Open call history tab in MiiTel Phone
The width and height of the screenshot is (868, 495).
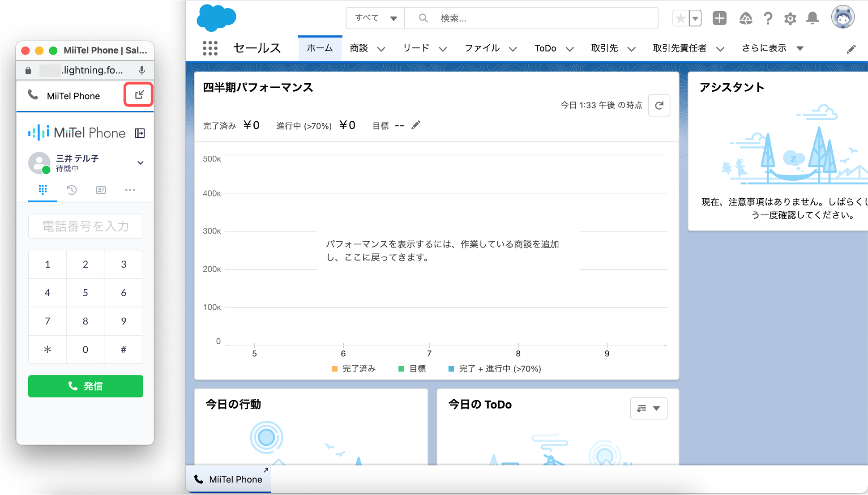coord(72,190)
